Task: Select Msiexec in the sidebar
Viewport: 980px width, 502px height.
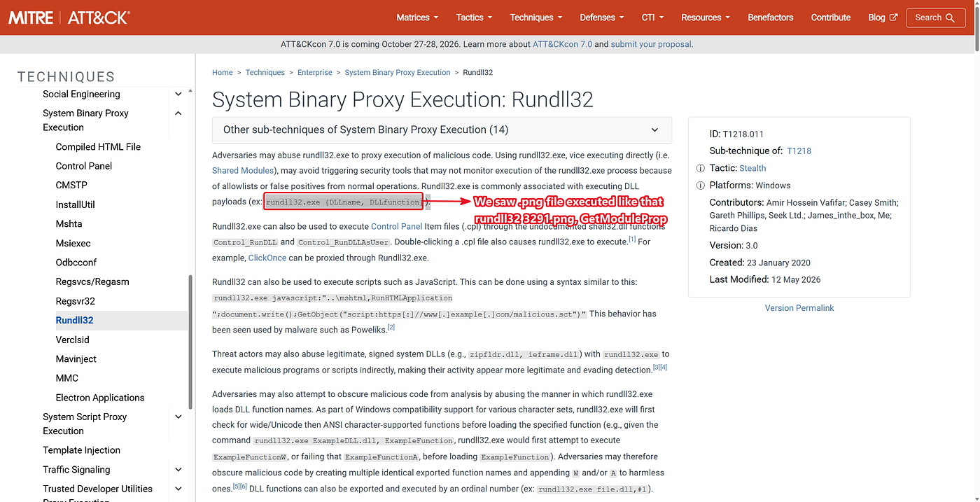Action: tap(73, 243)
